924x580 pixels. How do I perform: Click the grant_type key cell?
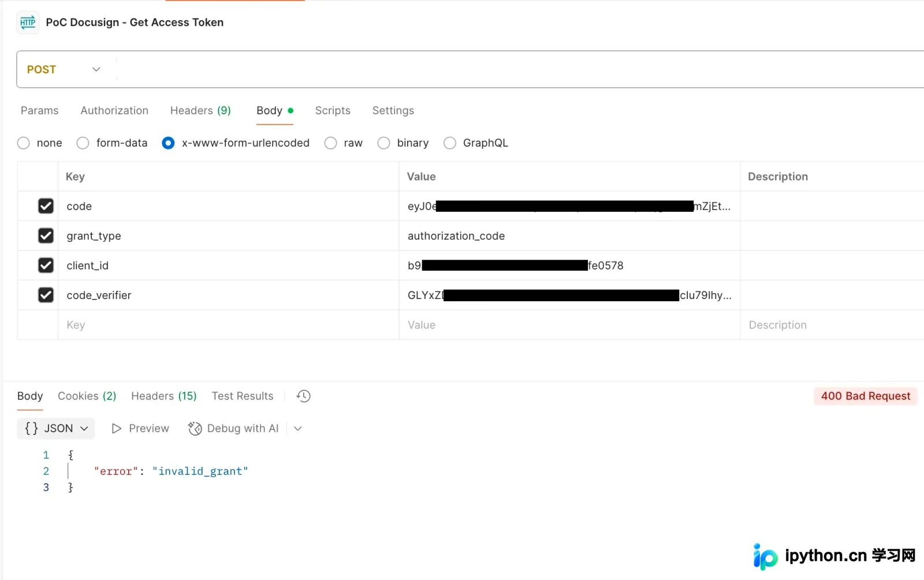click(x=228, y=235)
